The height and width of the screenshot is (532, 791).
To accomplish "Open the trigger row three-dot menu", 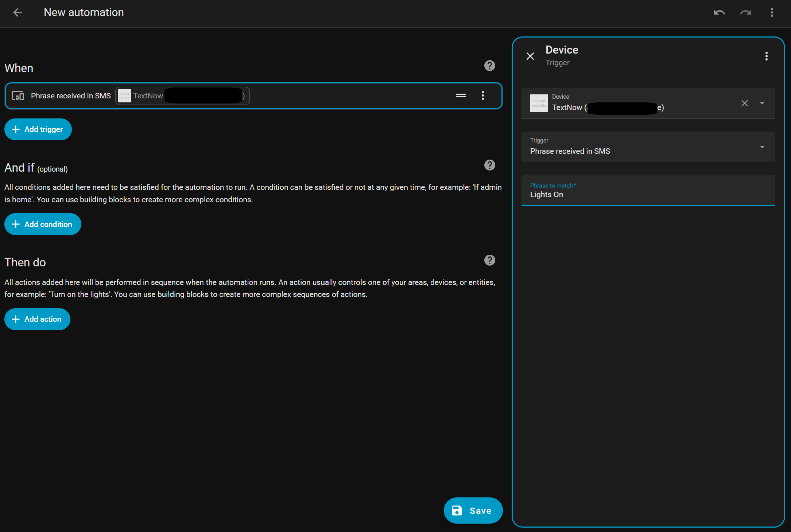I will (x=483, y=95).
